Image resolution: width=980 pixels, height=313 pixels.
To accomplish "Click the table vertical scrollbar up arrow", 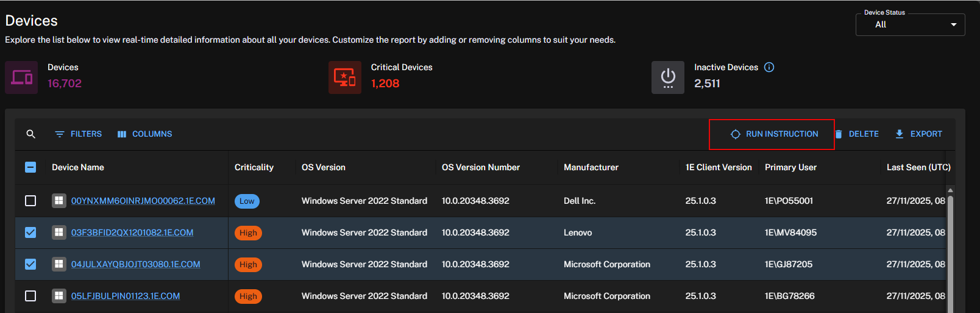I will pyautogui.click(x=950, y=190).
